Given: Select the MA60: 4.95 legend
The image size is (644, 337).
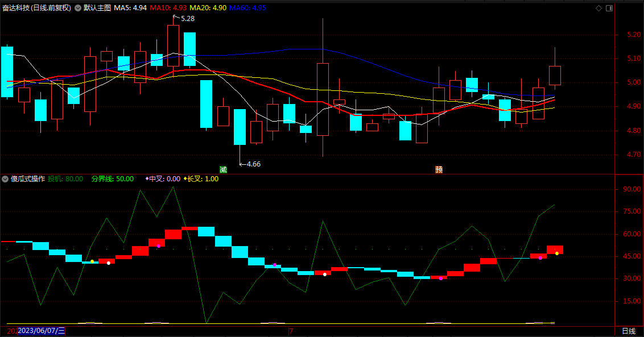Looking at the screenshot, I should (x=247, y=8).
